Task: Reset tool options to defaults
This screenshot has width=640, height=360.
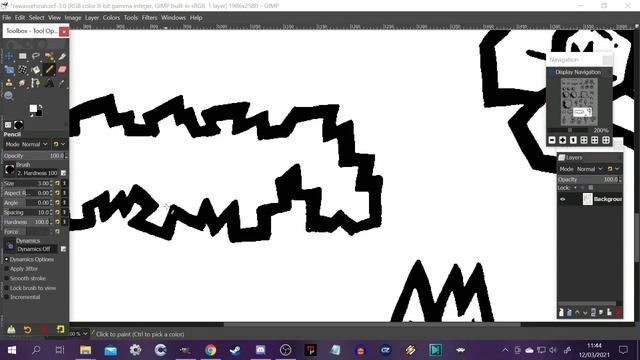Action: (x=60, y=329)
